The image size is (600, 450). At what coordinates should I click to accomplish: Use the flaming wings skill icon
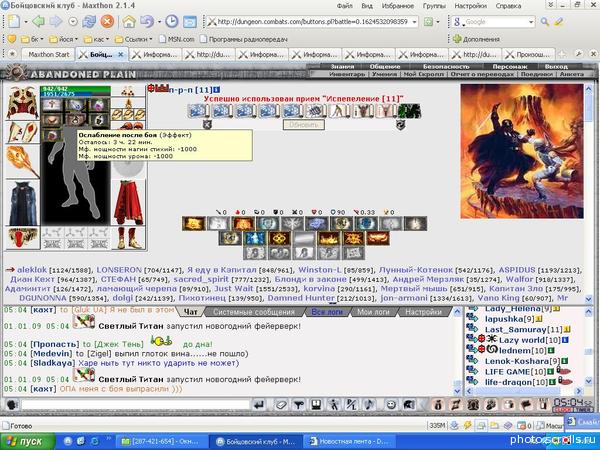(x=378, y=238)
